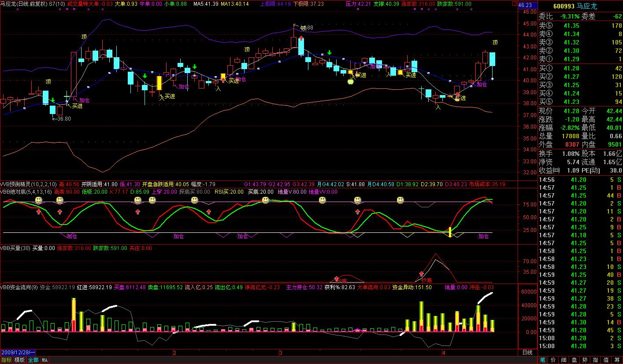Click the green apple marker on the candlestick chart
Image resolution: width=623 pixels, height=364 pixels.
tap(351, 81)
